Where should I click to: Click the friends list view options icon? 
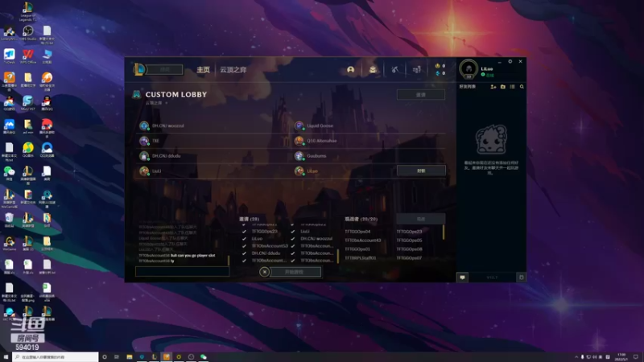(512, 87)
